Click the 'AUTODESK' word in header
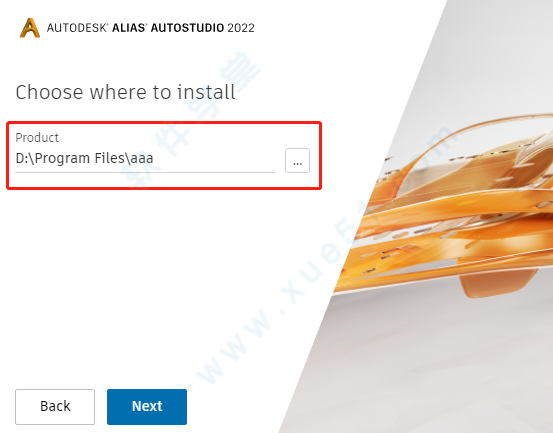553x433 pixels. pos(77,28)
